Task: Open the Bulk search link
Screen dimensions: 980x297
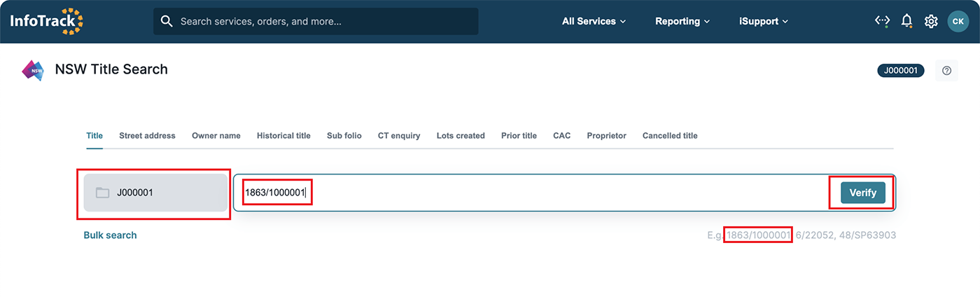Action: point(110,235)
